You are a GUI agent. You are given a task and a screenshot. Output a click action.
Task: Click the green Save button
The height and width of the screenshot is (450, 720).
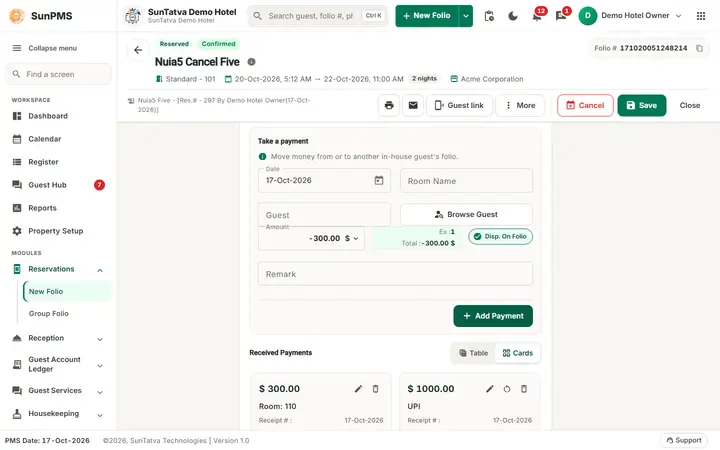pyautogui.click(x=641, y=106)
